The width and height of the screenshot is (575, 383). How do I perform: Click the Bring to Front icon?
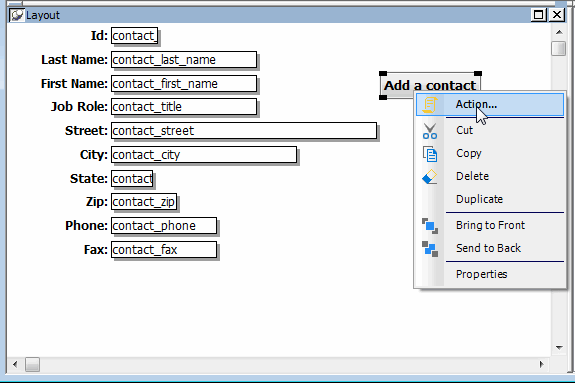click(430, 226)
